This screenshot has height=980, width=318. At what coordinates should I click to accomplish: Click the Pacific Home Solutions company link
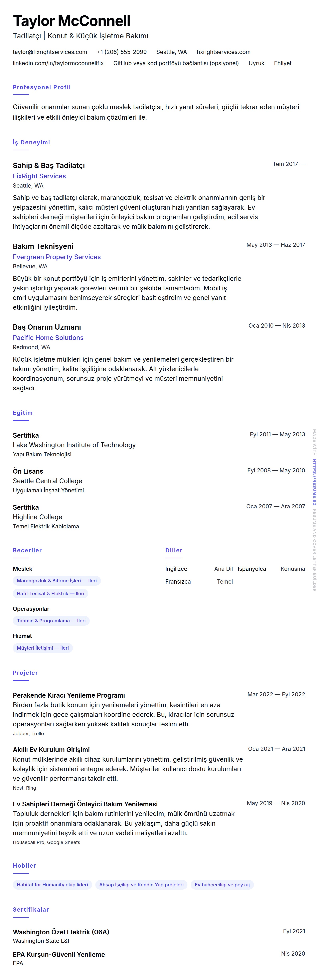click(48, 337)
